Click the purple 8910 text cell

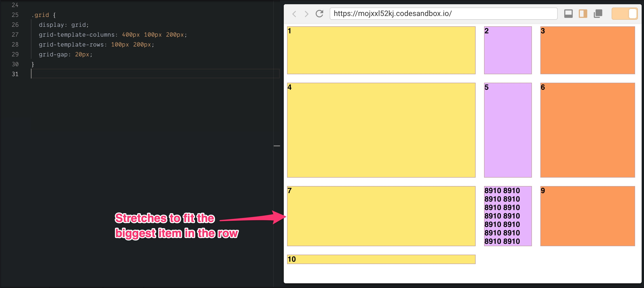[508, 216]
